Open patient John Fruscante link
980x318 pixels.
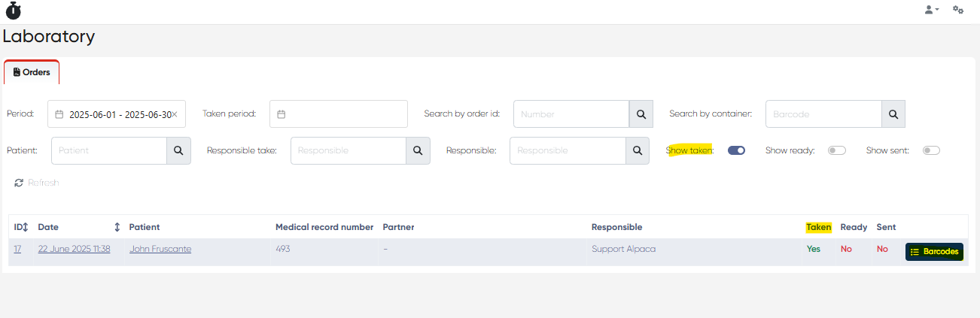[160, 249]
